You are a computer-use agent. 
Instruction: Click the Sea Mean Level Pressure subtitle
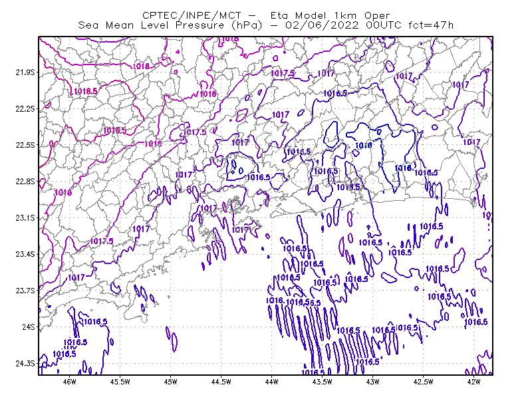[x=266, y=25]
